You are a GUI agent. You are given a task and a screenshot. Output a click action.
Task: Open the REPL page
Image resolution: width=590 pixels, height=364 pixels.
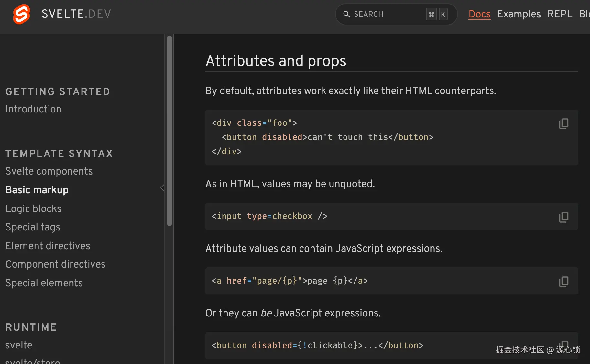click(x=560, y=14)
